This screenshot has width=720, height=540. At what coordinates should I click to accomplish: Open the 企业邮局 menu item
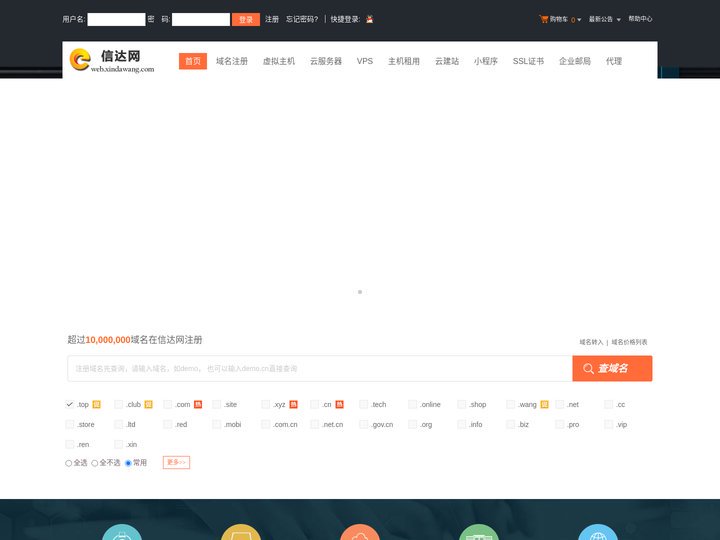[575, 61]
